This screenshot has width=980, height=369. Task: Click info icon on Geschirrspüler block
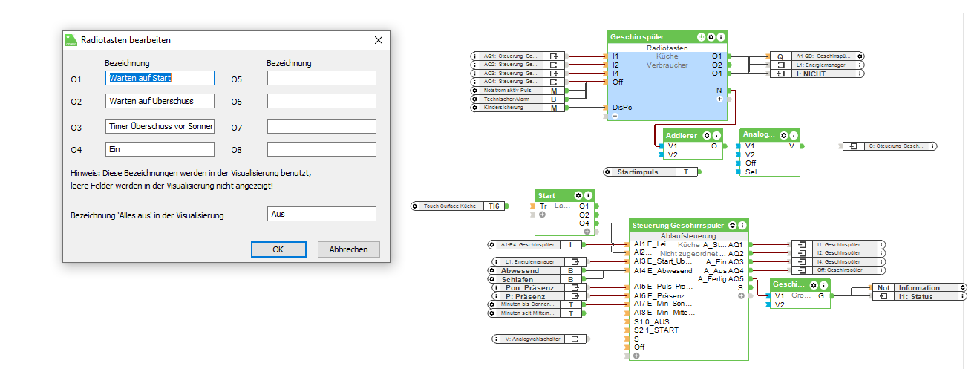(x=720, y=36)
